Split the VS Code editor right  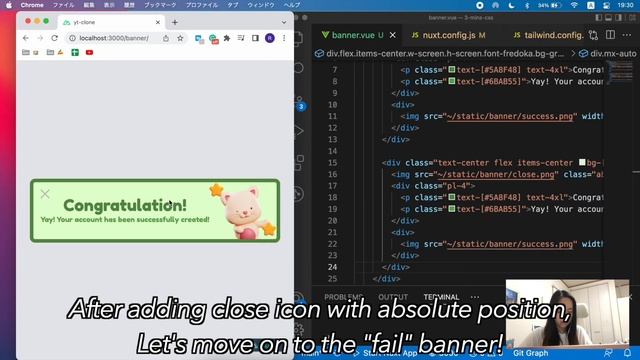coord(610,35)
